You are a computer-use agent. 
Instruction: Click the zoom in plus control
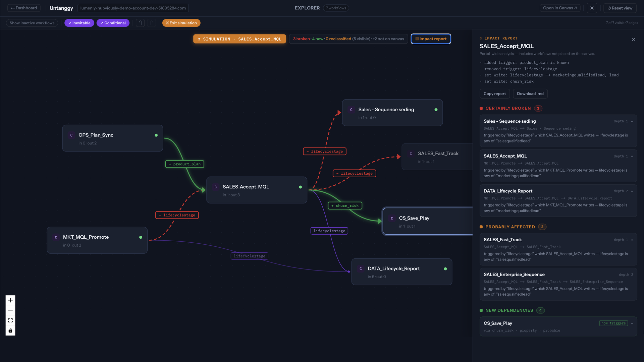[10, 300]
